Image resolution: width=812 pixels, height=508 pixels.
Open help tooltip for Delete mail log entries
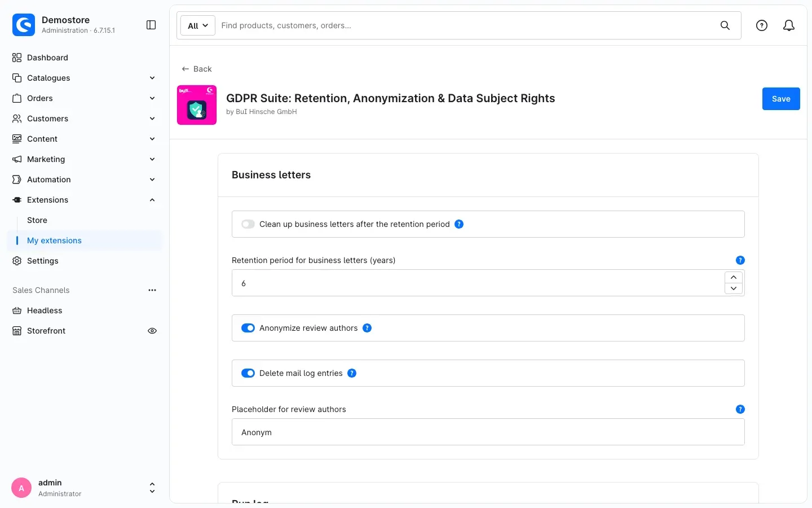click(352, 373)
